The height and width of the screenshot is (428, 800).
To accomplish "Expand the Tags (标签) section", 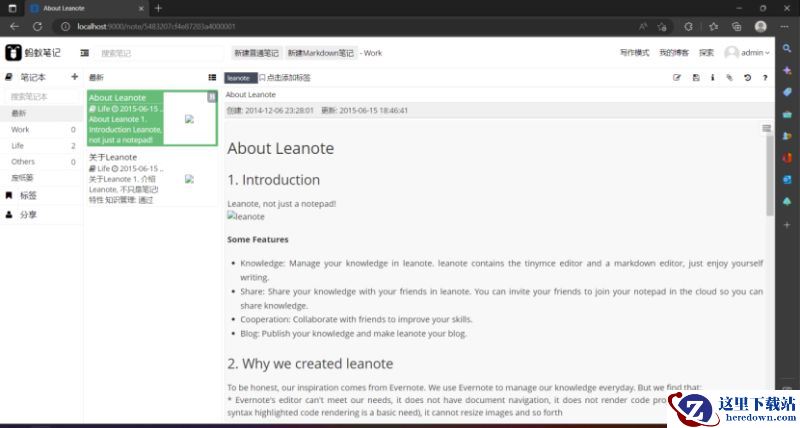I will click(41, 195).
